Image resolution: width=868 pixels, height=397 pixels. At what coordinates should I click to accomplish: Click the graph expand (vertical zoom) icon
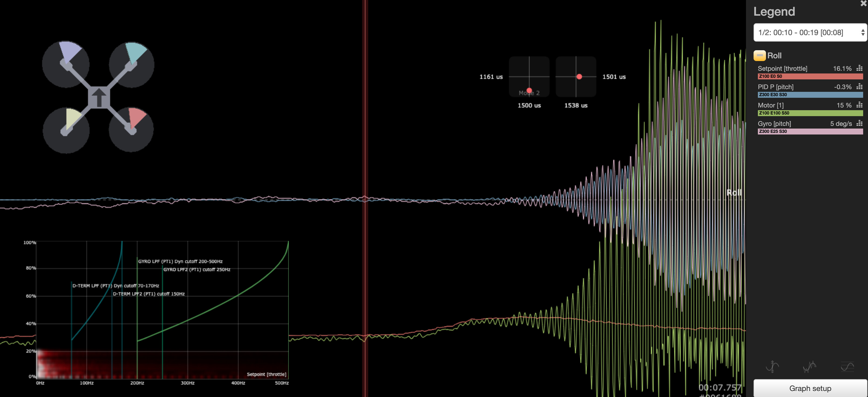772,366
